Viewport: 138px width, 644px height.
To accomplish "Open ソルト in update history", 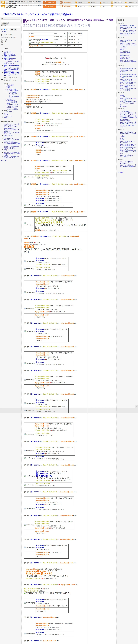I will tap(122, 73).
